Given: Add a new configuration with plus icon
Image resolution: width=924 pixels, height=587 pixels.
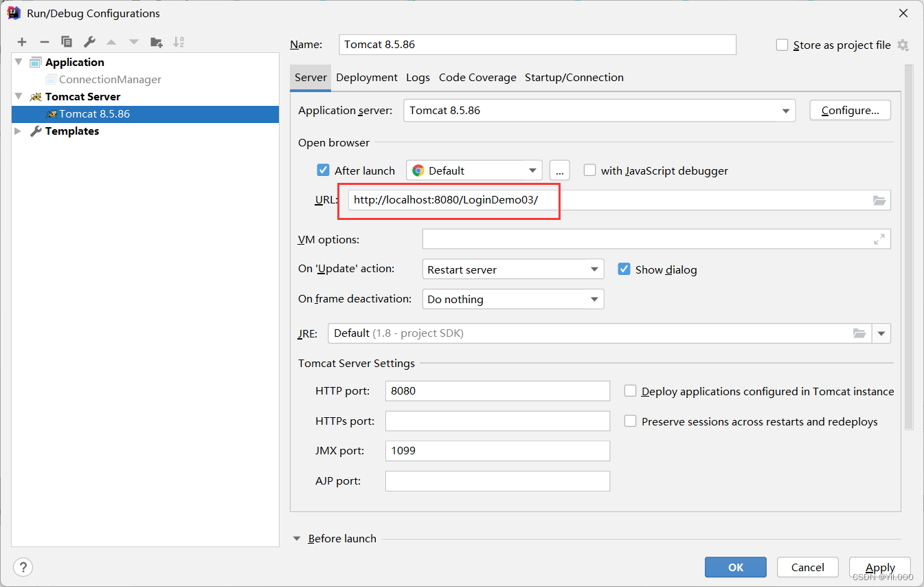Looking at the screenshot, I should (x=22, y=42).
